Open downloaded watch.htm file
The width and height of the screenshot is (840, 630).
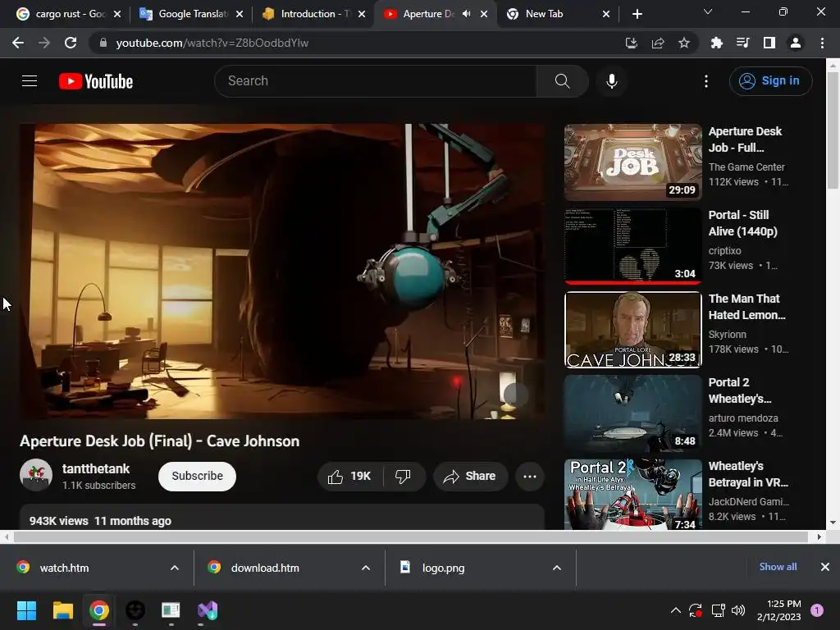[64, 568]
